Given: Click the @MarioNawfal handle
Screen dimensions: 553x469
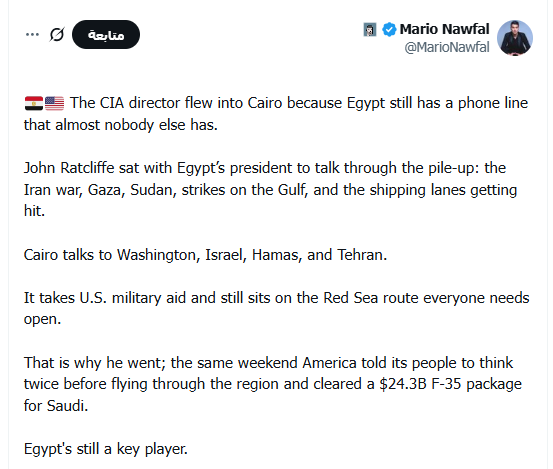Looking at the screenshot, I should pyautogui.click(x=447, y=47).
